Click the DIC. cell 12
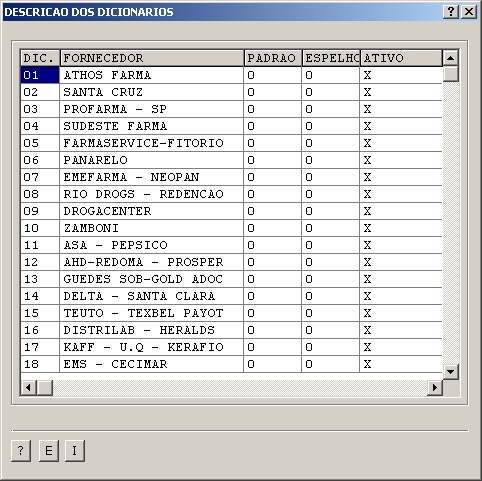Viewport: 482px width, 481px height. (40, 262)
